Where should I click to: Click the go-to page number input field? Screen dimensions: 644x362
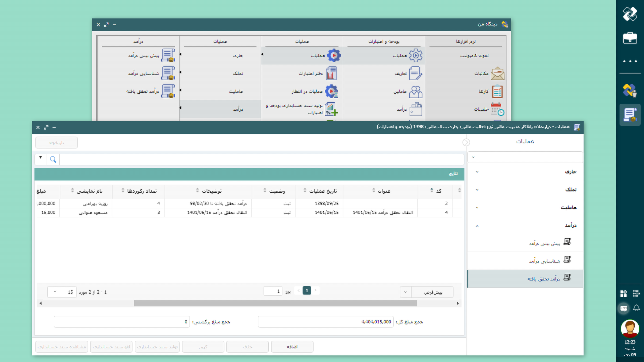click(x=273, y=291)
